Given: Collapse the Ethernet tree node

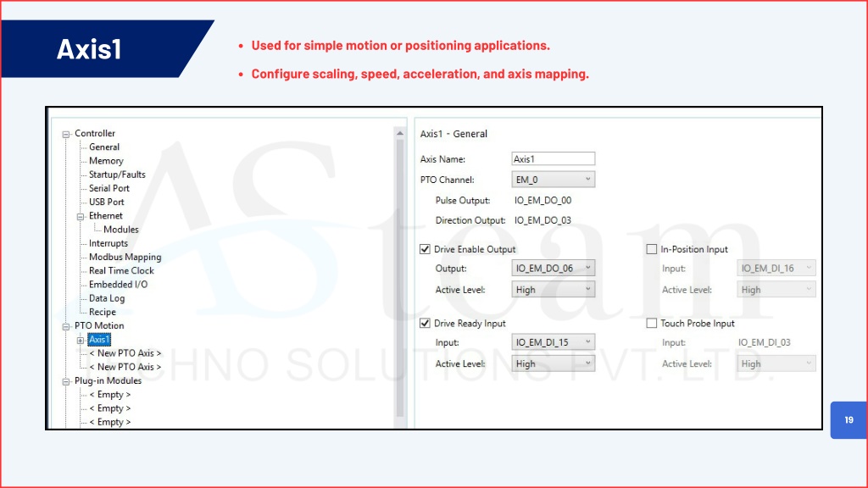Looking at the screenshot, I should click(x=81, y=216).
